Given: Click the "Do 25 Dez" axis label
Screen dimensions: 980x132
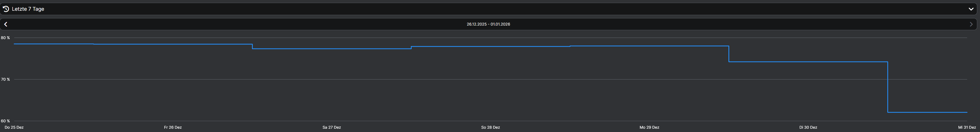Looking at the screenshot, I should click(14, 127).
